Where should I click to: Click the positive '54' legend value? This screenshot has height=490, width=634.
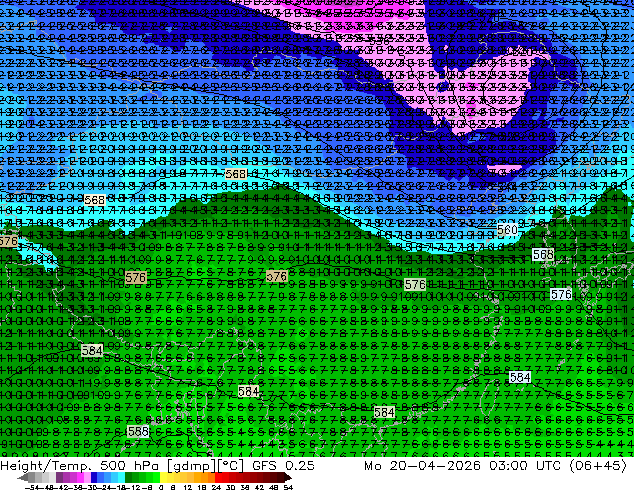pos(288,487)
